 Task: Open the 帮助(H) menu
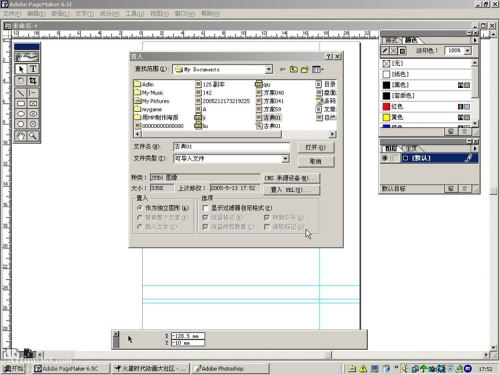coord(210,14)
